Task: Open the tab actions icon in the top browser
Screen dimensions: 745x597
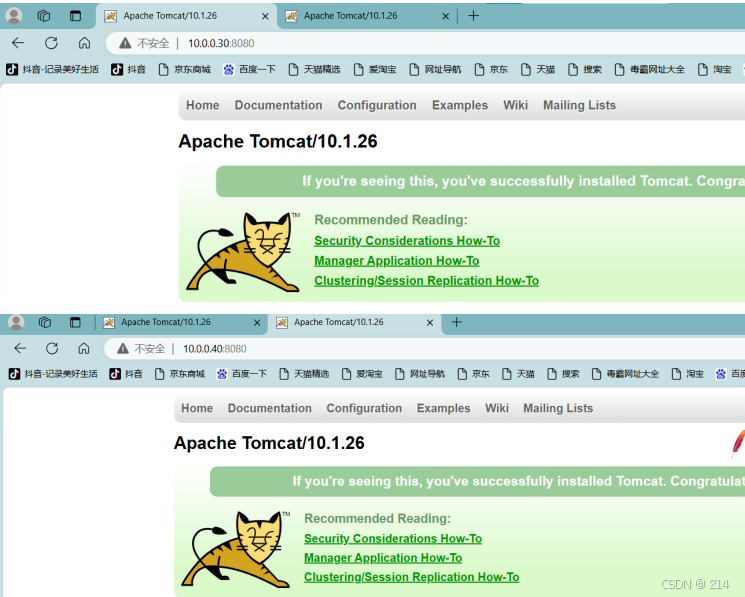Action: tap(75, 16)
